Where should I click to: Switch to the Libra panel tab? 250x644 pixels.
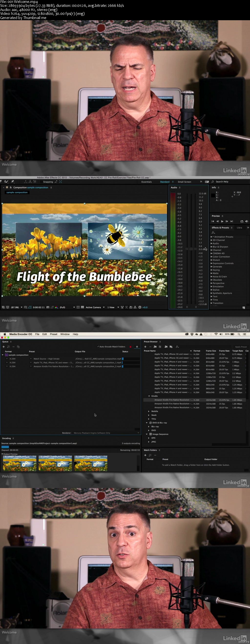(240, 228)
